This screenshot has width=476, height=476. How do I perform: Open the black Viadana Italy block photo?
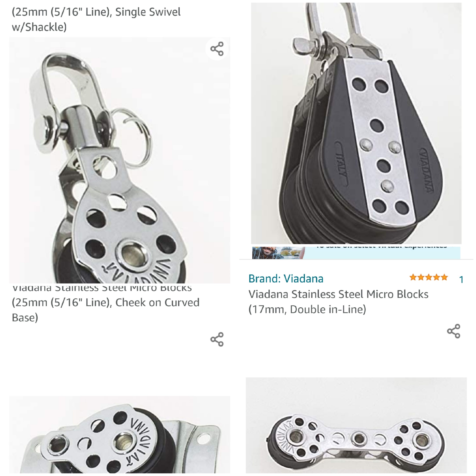point(356,123)
